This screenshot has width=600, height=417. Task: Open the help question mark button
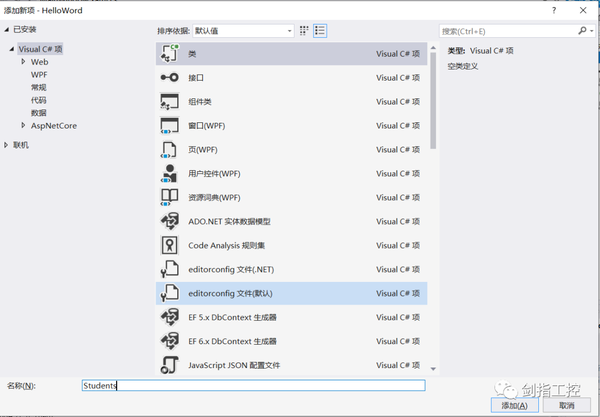(x=554, y=10)
